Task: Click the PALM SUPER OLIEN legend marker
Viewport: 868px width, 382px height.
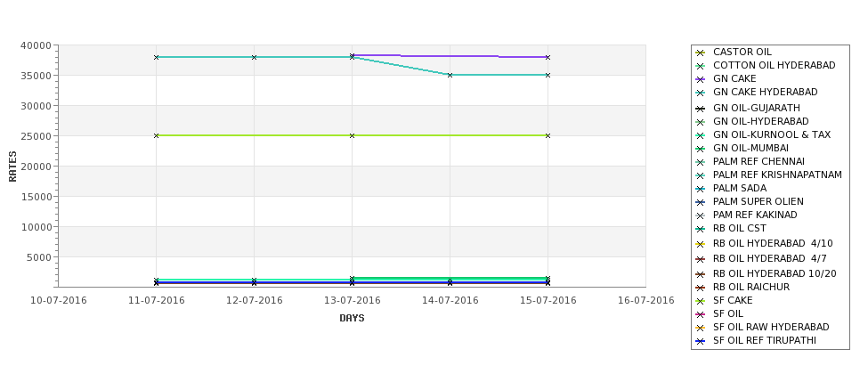Action: click(x=701, y=202)
